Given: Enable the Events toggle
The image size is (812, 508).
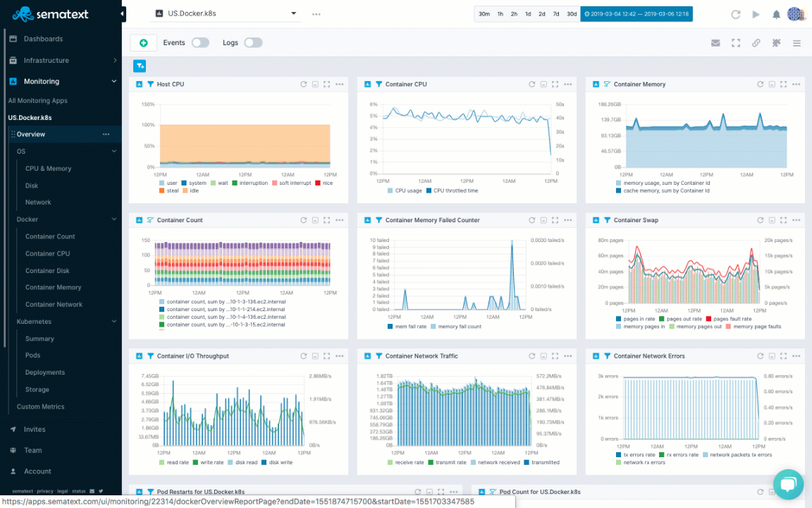Looking at the screenshot, I should point(200,42).
